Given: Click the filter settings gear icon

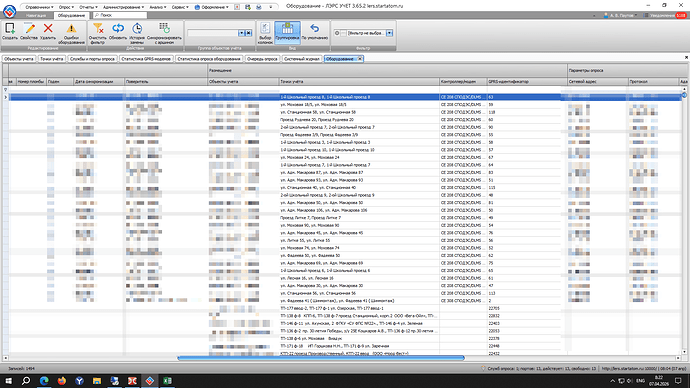Looking at the screenshot, I should pos(337,33).
